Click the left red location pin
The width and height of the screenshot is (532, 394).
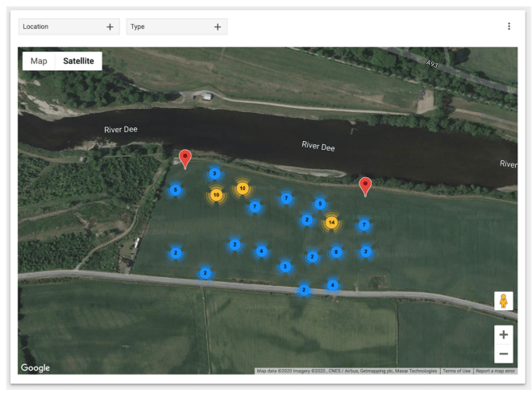point(185,159)
